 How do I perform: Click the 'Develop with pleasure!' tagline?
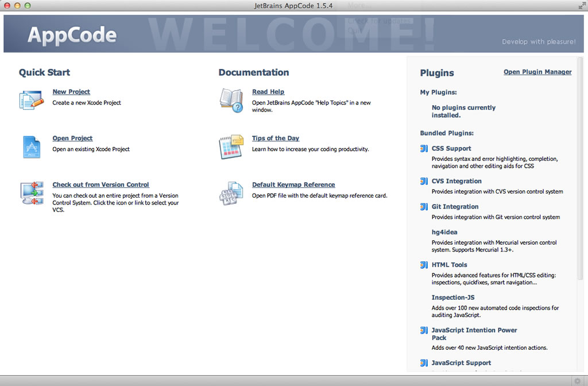tap(539, 41)
